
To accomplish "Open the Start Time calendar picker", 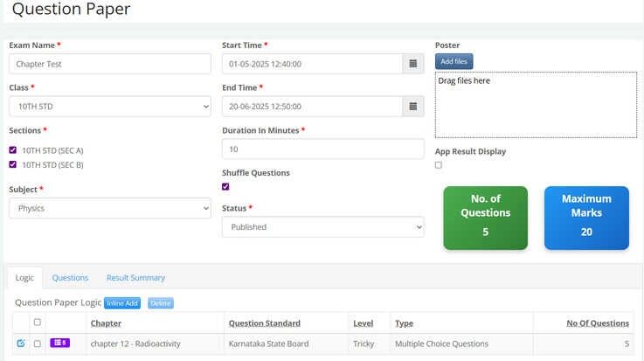I will click(x=413, y=64).
